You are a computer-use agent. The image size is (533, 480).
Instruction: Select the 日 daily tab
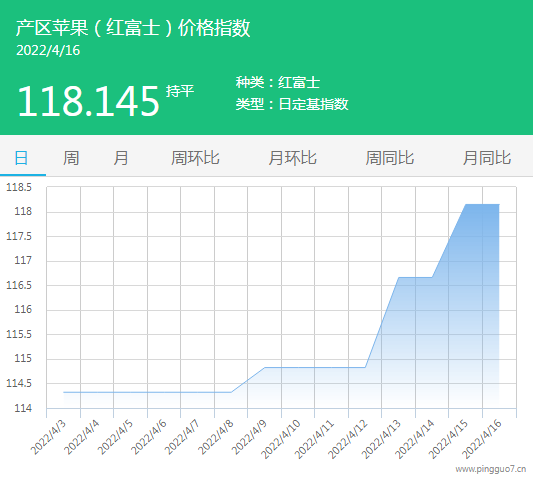click(x=21, y=158)
